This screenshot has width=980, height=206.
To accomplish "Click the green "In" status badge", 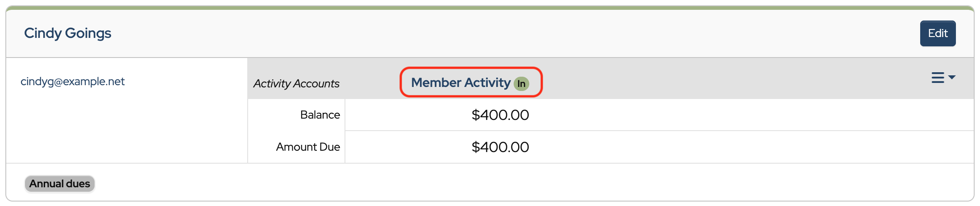I will tap(521, 84).
